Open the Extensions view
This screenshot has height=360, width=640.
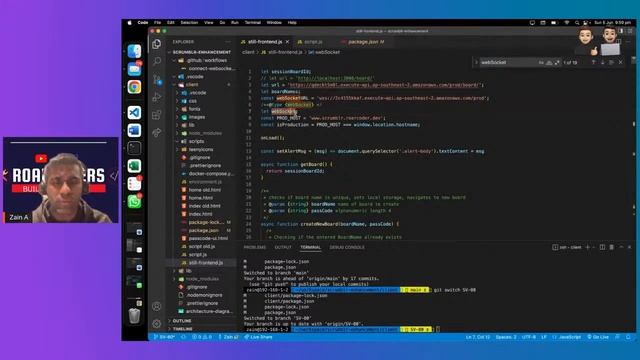coord(157,115)
